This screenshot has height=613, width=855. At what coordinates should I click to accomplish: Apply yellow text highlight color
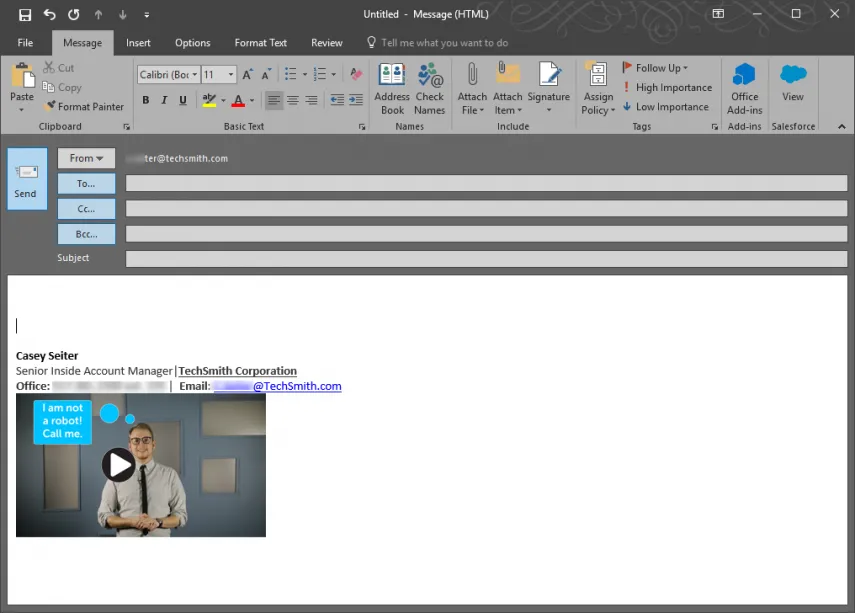tap(209, 100)
